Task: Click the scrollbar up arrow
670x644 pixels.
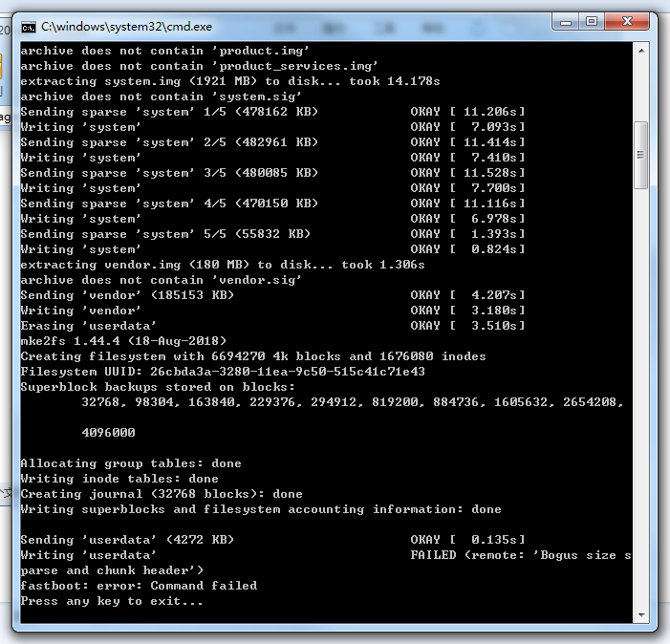Action: (641, 51)
